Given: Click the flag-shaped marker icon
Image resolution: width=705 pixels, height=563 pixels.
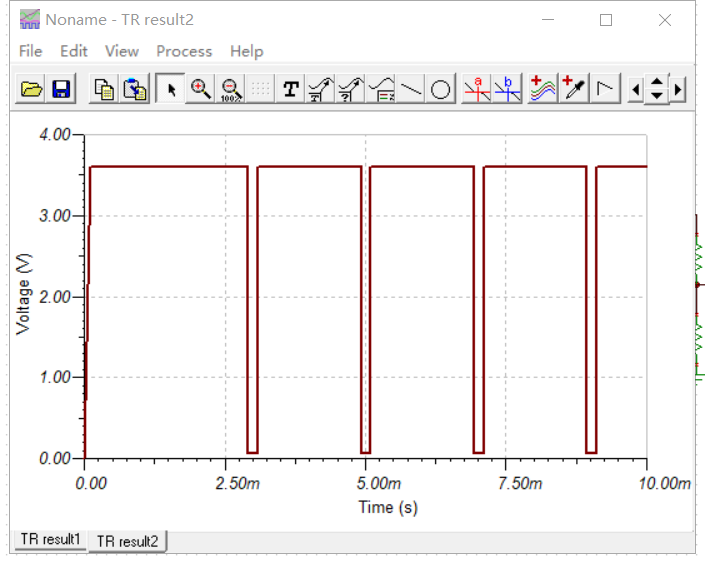Looking at the screenshot, I should pos(605,89).
